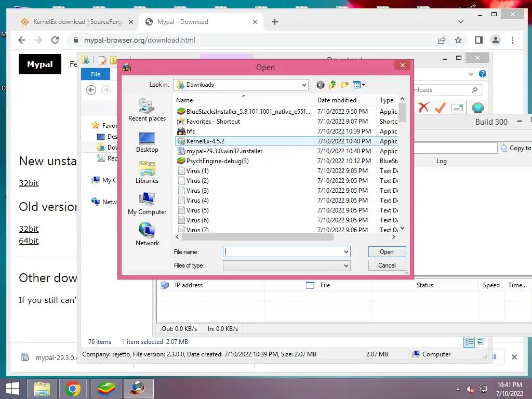Select Virus (6) text file
This screenshot has width=532, height=399.
pos(193,220)
